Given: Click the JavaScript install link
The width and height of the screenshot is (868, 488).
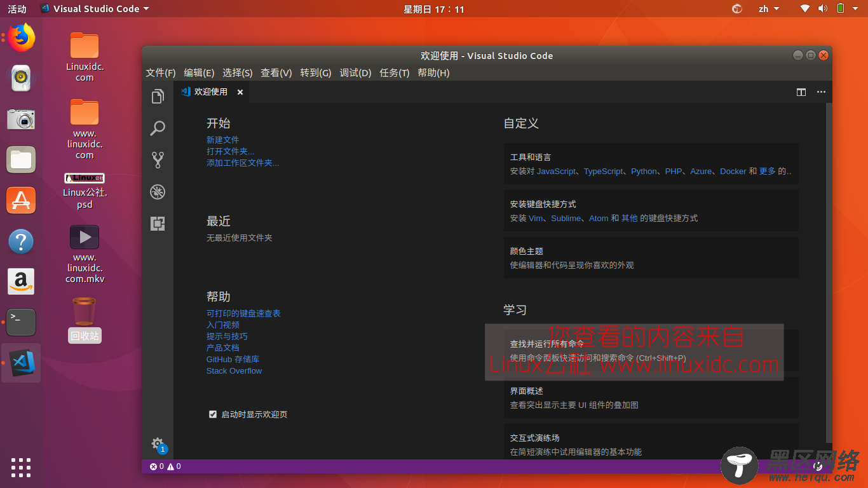Looking at the screenshot, I should point(556,172).
